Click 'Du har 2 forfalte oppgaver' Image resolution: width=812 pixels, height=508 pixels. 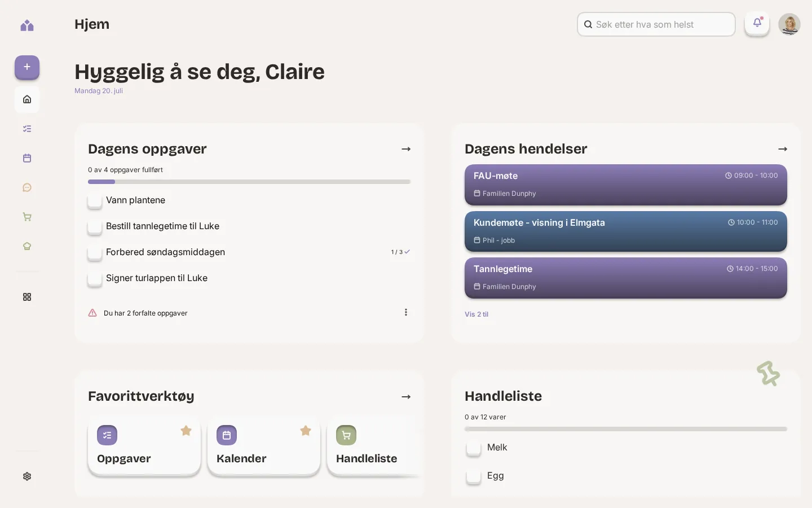pyautogui.click(x=145, y=313)
